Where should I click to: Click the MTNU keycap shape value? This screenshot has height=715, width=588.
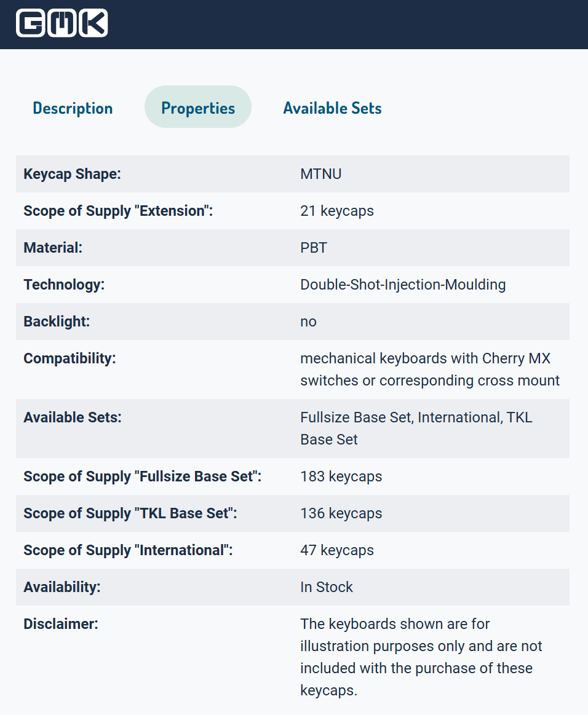320,174
